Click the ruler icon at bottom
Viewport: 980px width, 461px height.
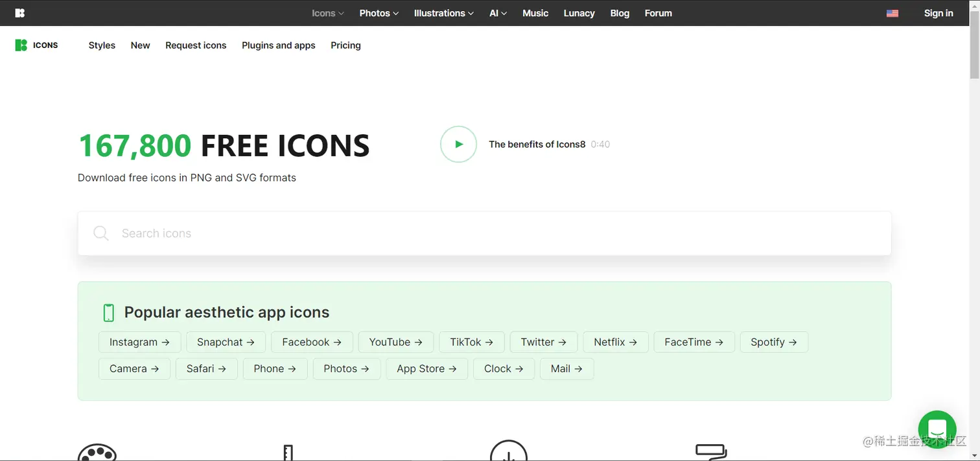coord(288,453)
